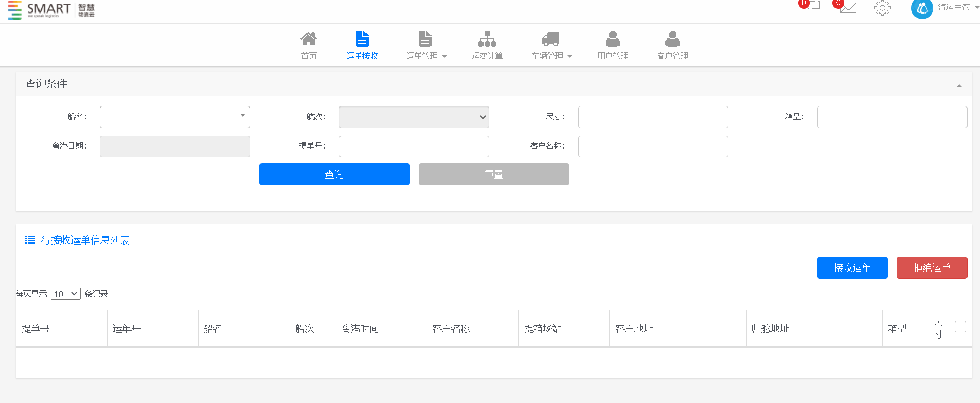Click the 用户管理 person icon

(x=613, y=39)
